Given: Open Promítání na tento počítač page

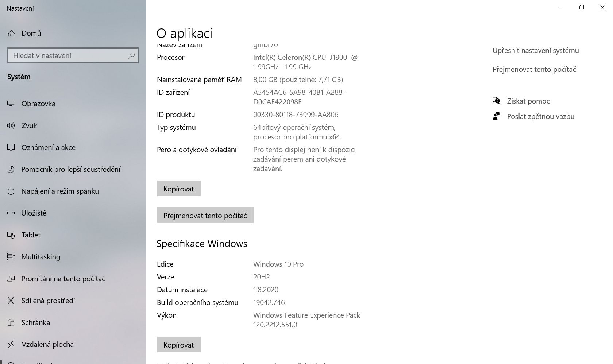Looking at the screenshot, I should coord(73,279).
